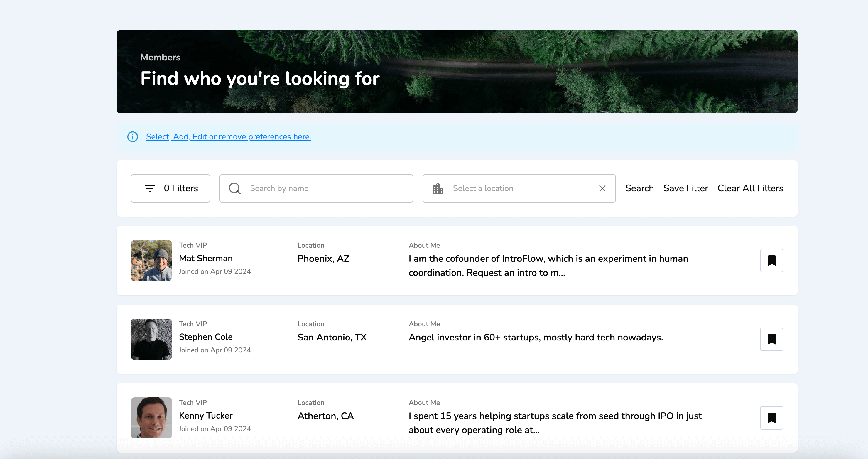The image size is (868, 459).
Task: Clear the location field with X
Action: 602,188
